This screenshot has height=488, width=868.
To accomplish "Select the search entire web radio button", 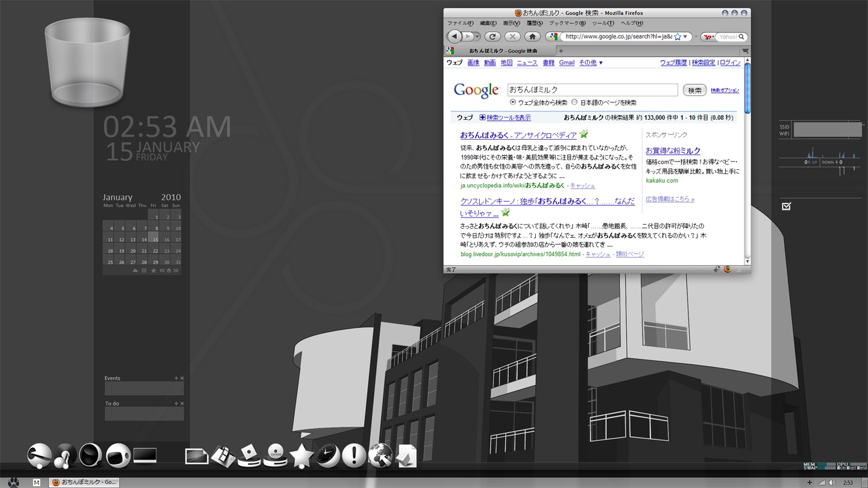I will pos(513,102).
